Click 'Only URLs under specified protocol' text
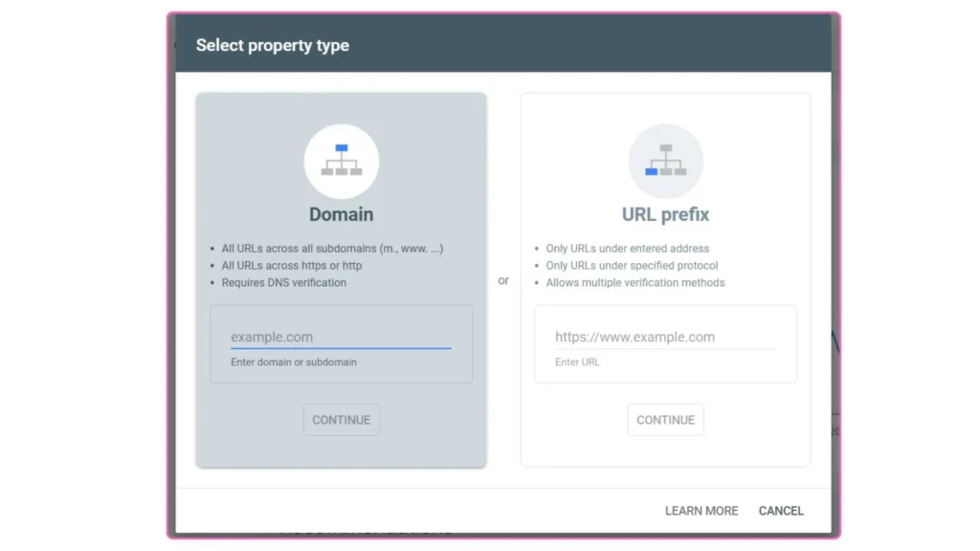980x551 pixels. pos(632,266)
